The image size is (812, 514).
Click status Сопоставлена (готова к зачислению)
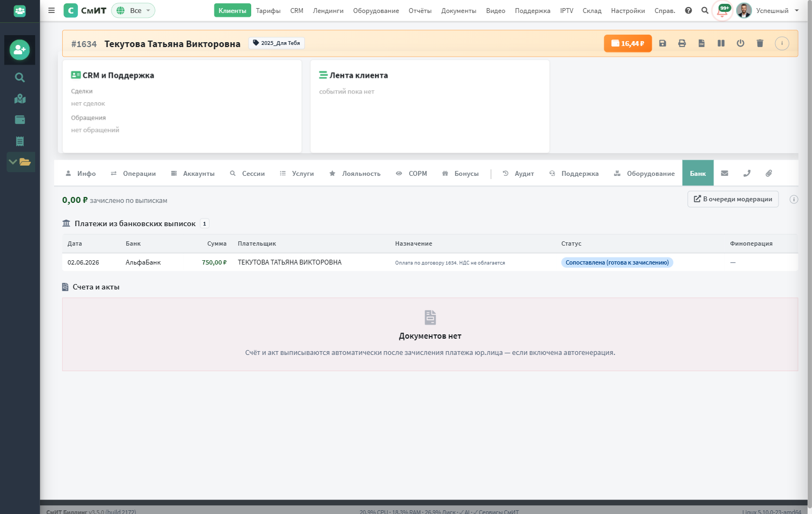[x=617, y=262]
